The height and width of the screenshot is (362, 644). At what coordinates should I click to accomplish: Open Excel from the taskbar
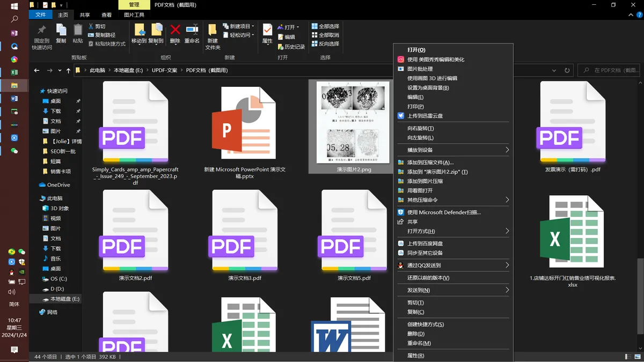click(x=14, y=72)
